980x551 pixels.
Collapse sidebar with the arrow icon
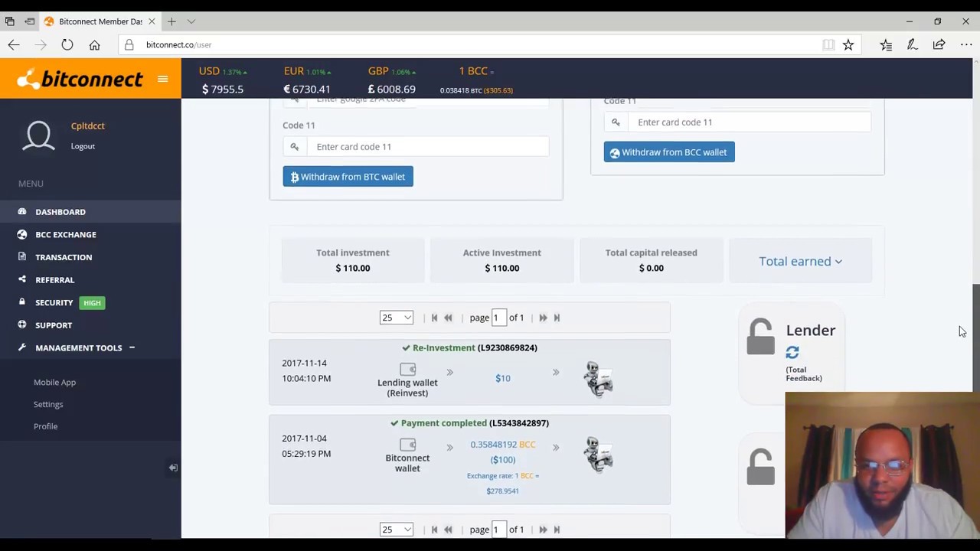tap(173, 468)
